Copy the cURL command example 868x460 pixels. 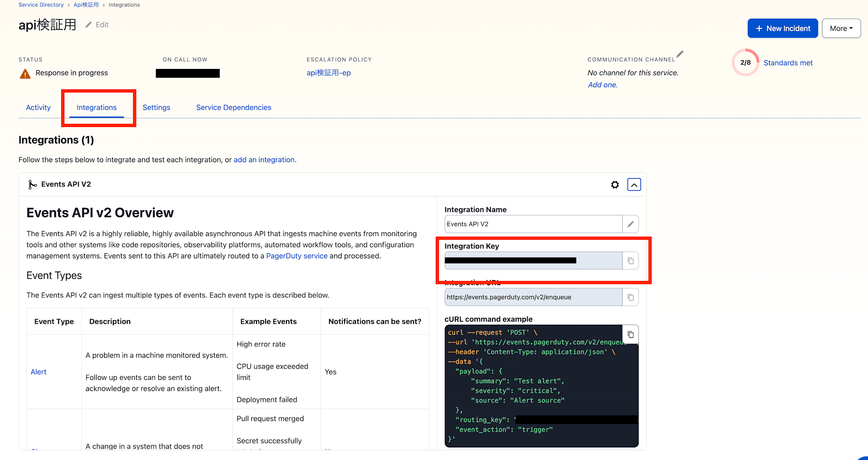click(631, 334)
